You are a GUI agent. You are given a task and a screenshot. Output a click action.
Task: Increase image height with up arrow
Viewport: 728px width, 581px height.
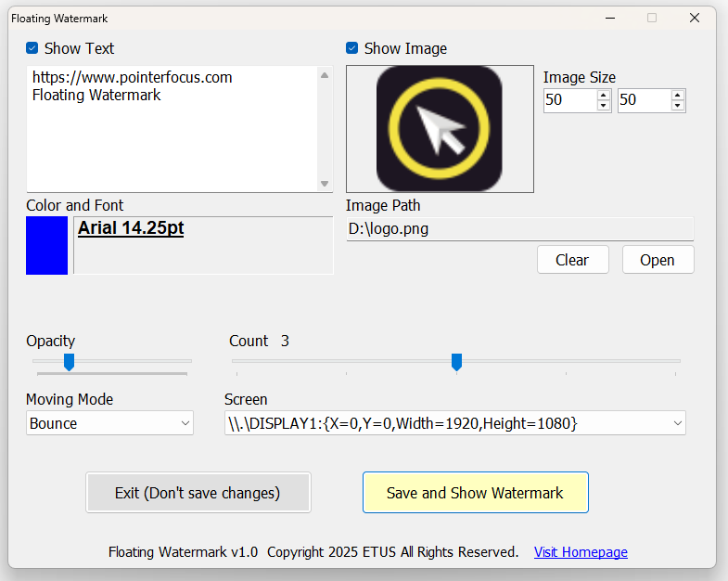point(678,95)
